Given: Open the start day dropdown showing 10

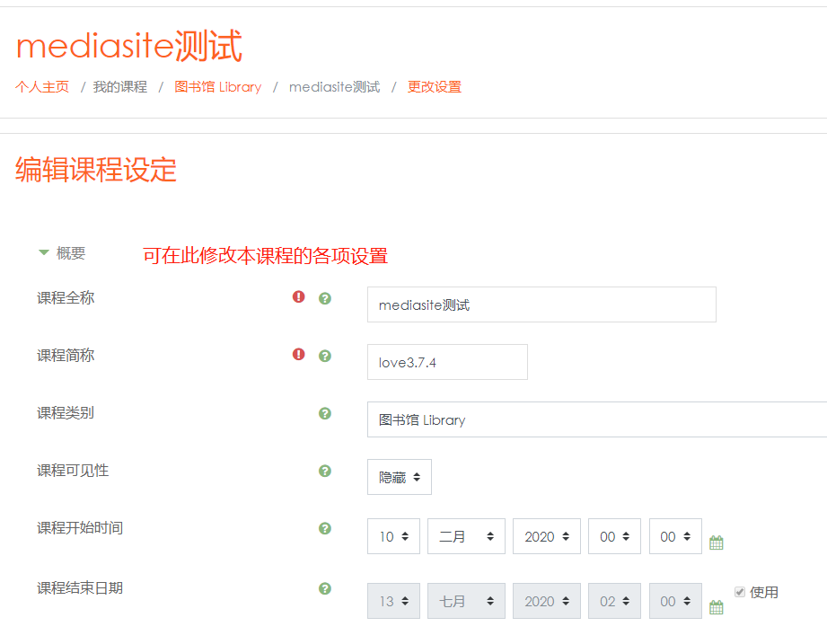Looking at the screenshot, I should [393, 536].
